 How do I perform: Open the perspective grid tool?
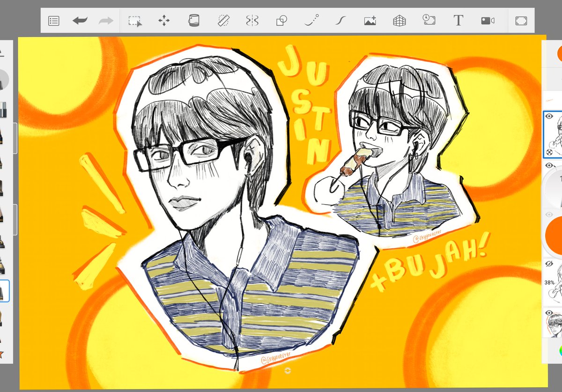click(399, 21)
